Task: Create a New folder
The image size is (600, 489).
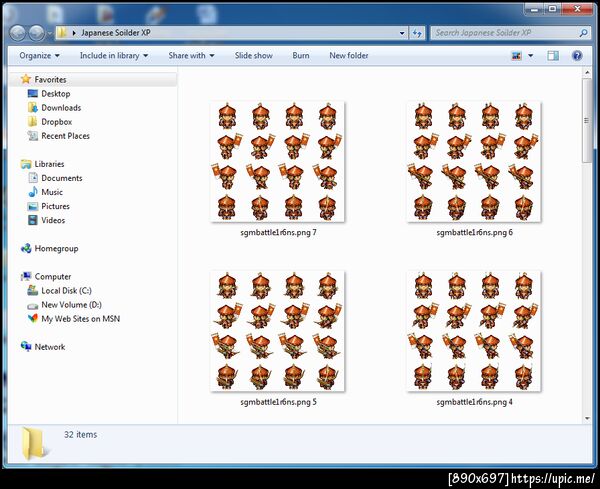Action: [349, 55]
